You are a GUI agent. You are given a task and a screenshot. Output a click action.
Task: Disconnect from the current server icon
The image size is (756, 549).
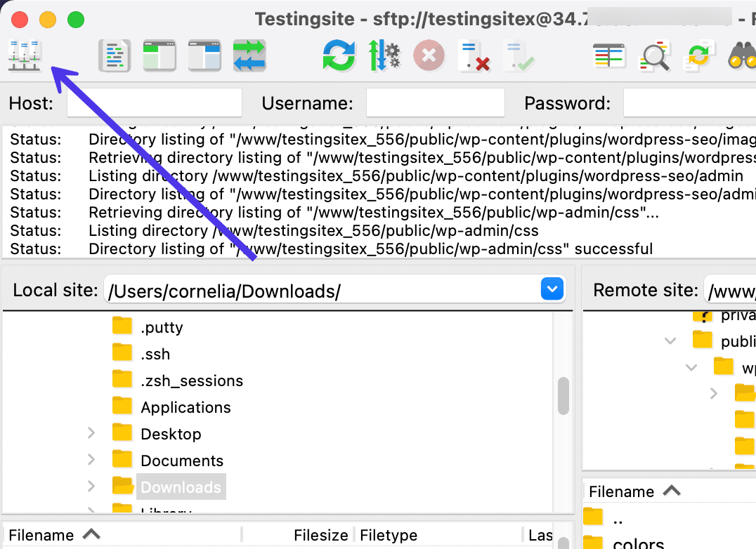click(x=473, y=55)
